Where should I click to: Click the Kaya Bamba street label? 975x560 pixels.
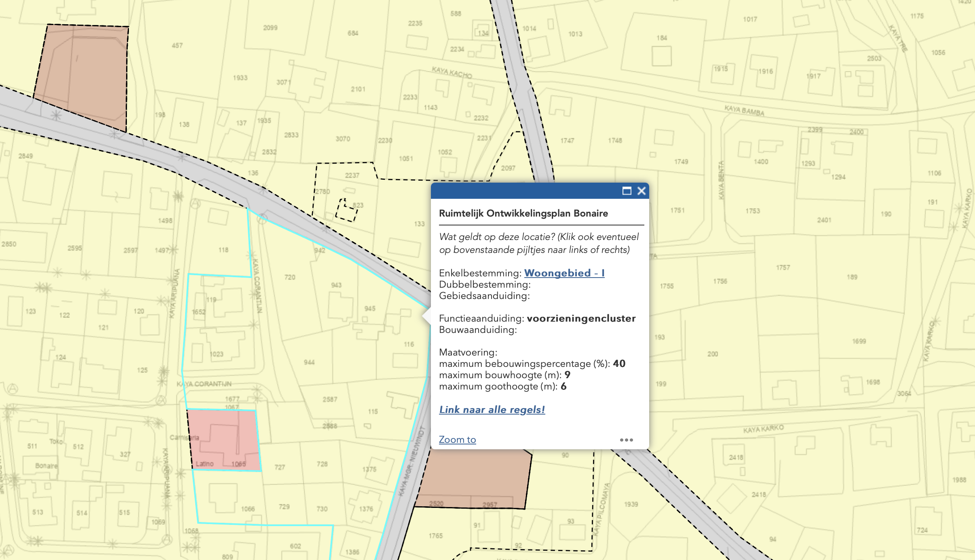744,110
